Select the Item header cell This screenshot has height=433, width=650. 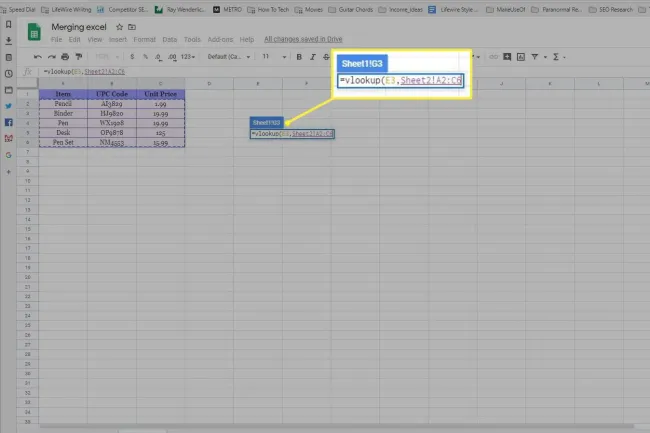(x=63, y=94)
